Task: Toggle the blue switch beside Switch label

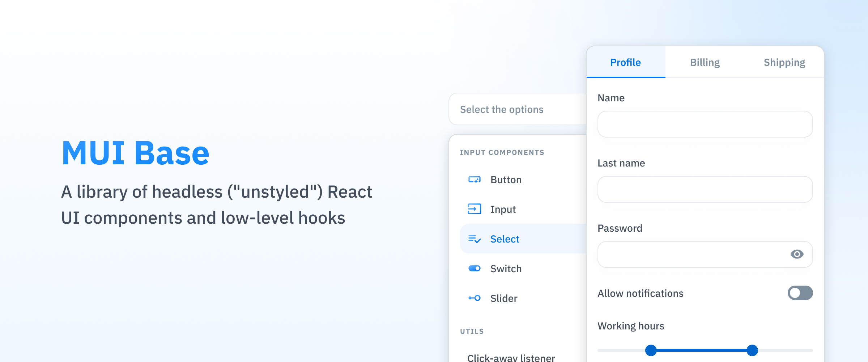Action: click(x=474, y=269)
